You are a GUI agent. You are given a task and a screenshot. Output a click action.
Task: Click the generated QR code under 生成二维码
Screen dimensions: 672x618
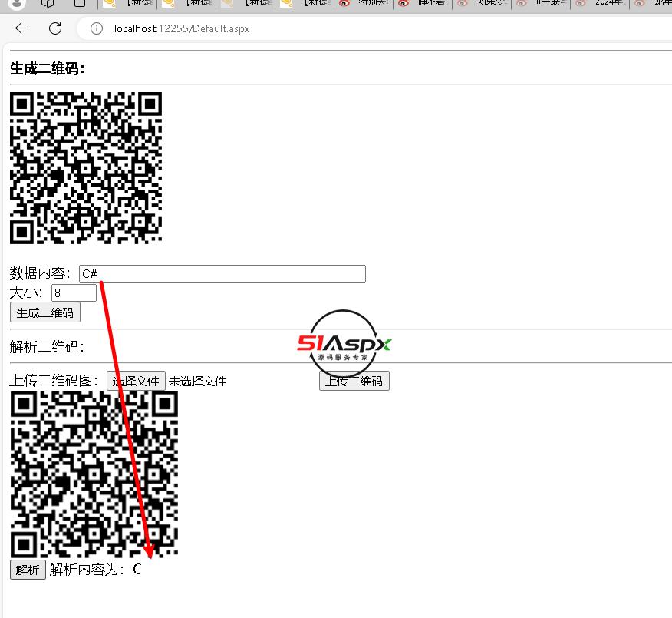coord(86,168)
